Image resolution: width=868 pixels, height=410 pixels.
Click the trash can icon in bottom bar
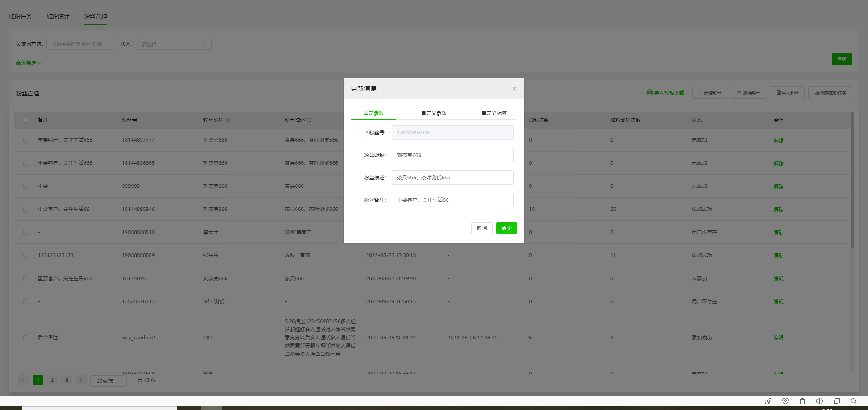pyautogui.click(x=802, y=401)
